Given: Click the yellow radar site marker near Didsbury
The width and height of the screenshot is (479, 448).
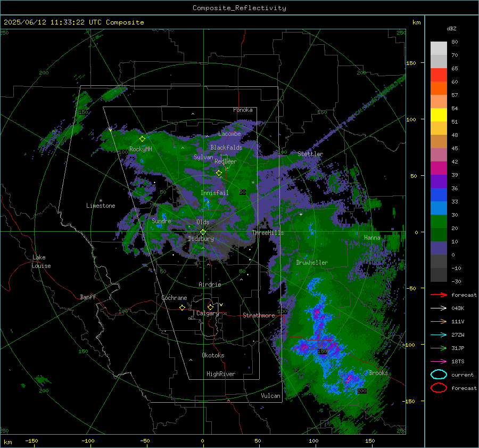Looking at the screenshot, I should point(203,232).
